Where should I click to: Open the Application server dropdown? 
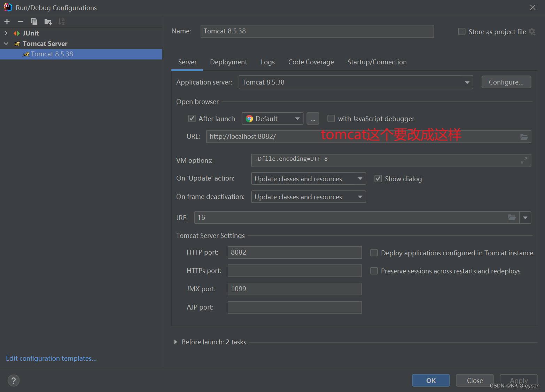pyautogui.click(x=356, y=82)
